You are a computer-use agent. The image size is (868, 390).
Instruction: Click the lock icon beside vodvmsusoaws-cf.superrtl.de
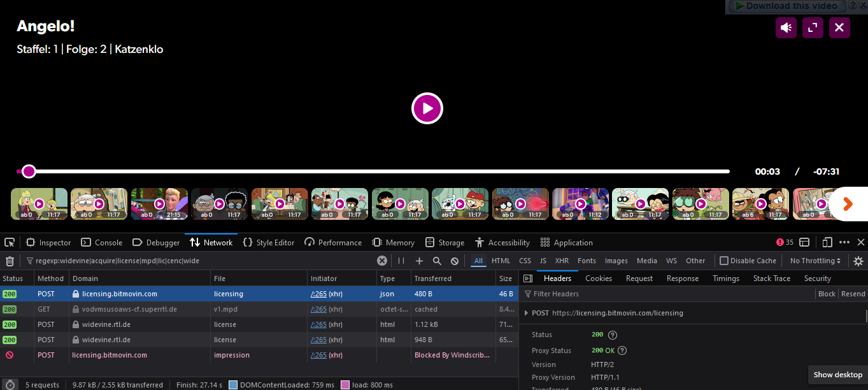[x=76, y=310]
